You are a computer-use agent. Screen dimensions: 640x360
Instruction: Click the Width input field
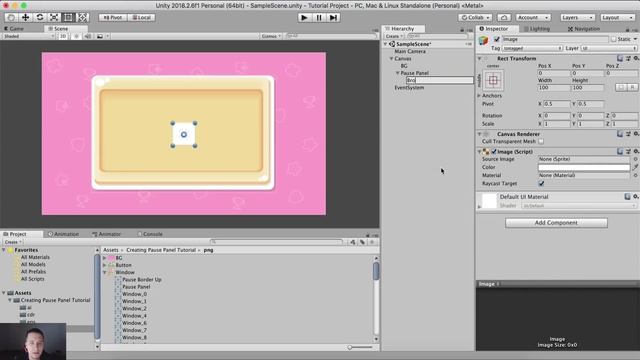tap(553, 88)
